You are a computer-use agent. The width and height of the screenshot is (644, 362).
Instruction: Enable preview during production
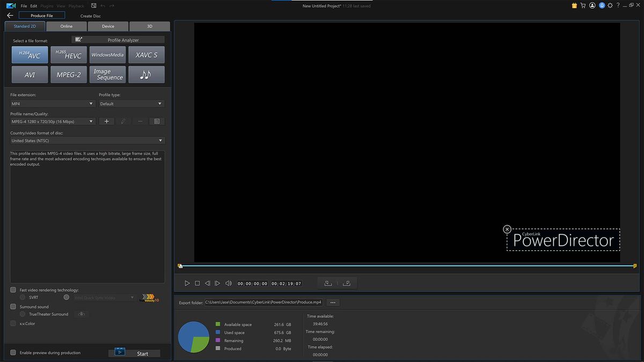click(12, 352)
